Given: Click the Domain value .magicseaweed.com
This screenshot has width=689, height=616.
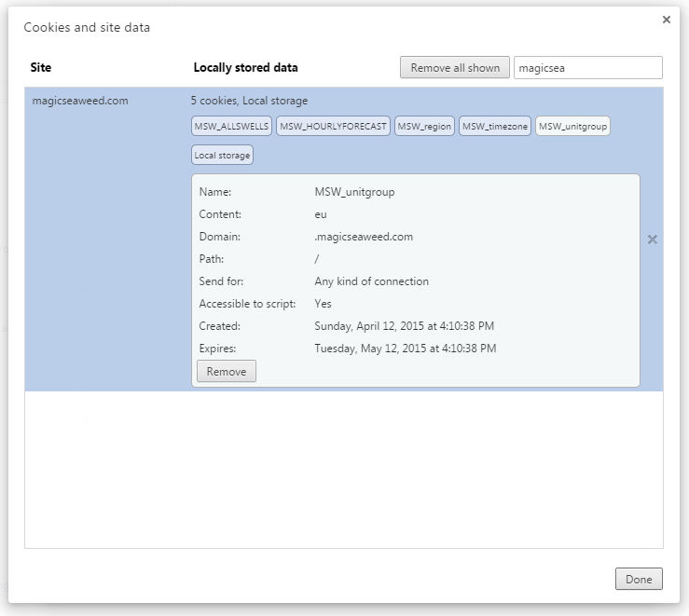Looking at the screenshot, I should pyautogui.click(x=364, y=237).
